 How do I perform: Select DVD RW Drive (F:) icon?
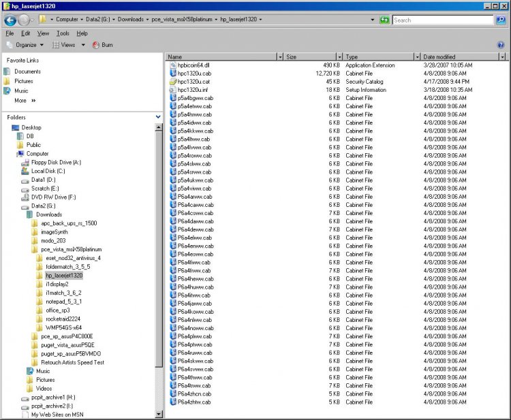[x=25, y=197]
